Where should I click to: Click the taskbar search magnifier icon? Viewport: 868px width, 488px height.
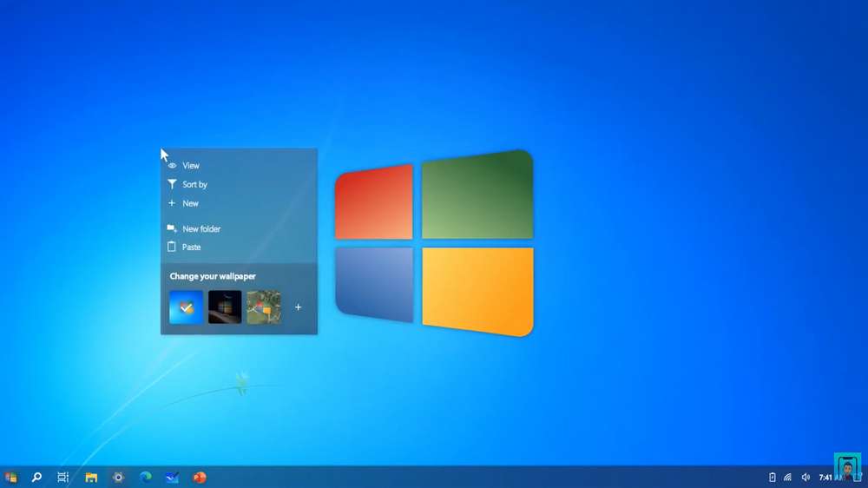(x=36, y=477)
